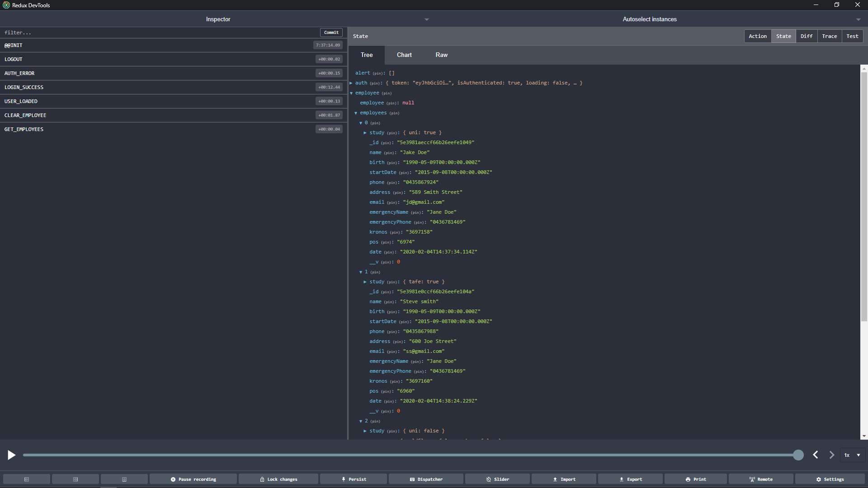Click Export state button
The height and width of the screenshot is (488, 868).
pos(630,479)
